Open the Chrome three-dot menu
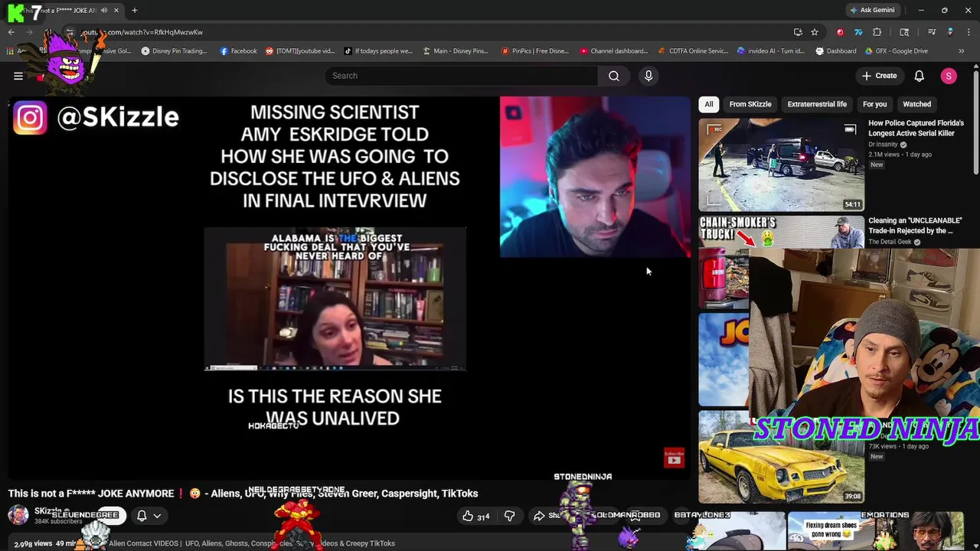Image resolution: width=980 pixels, height=551 pixels. coord(968,32)
